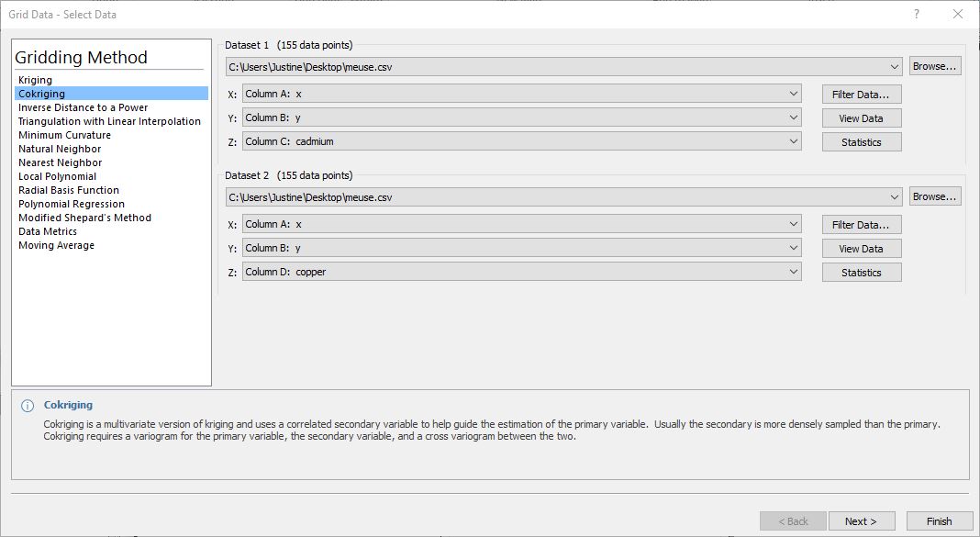Click the Next button
The image size is (980, 537).
pyautogui.click(x=862, y=521)
